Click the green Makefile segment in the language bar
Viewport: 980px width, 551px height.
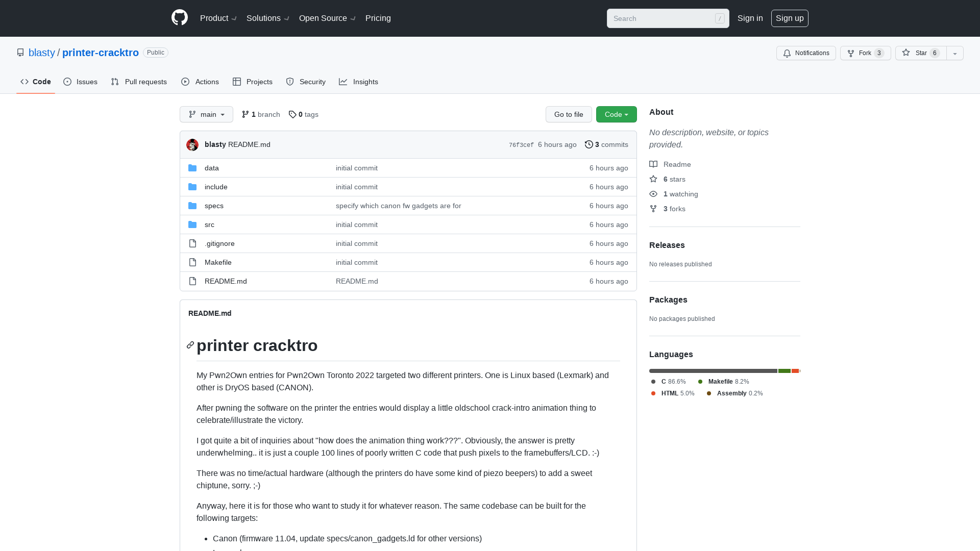pyautogui.click(x=785, y=371)
